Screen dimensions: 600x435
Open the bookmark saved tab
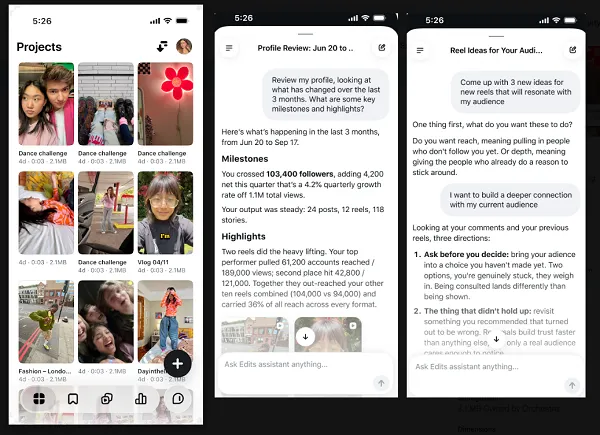coord(73,399)
